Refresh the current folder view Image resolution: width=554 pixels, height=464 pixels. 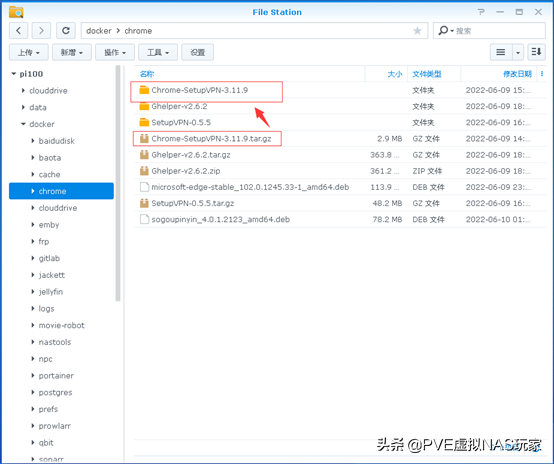(66, 31)
